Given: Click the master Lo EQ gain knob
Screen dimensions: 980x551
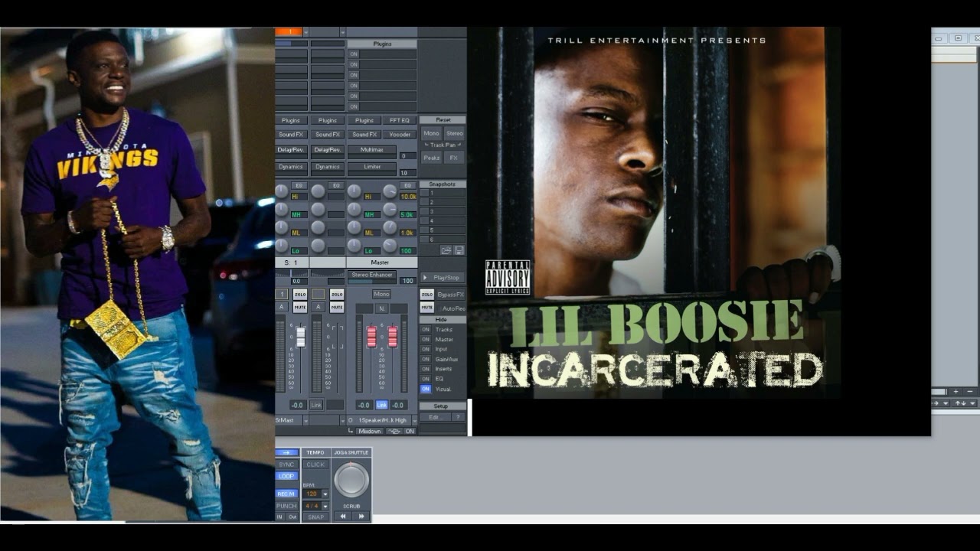Looking at the screenshot, I should [354, 245].
